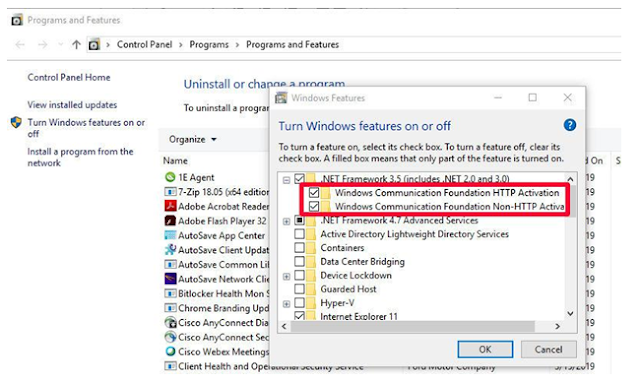Expand the Device Lockdown node
The width and height of the screenshot is (640, 383).
[287, 276]
